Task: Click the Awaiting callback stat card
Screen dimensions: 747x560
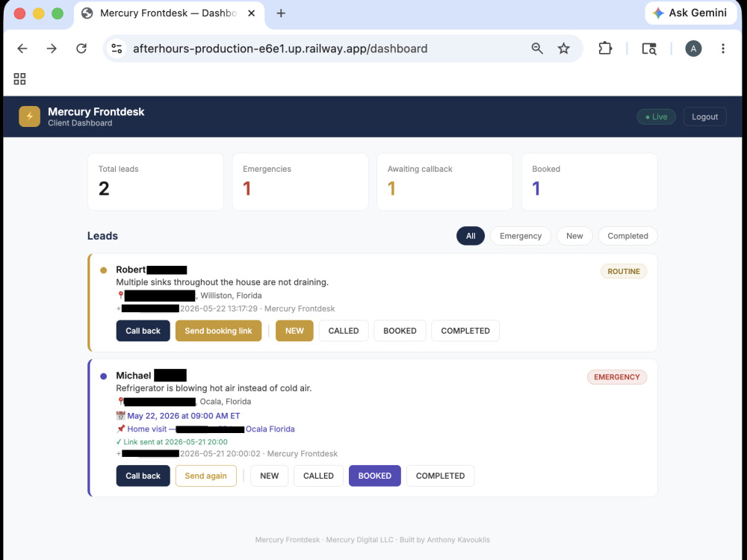Action: coord(444,181)
